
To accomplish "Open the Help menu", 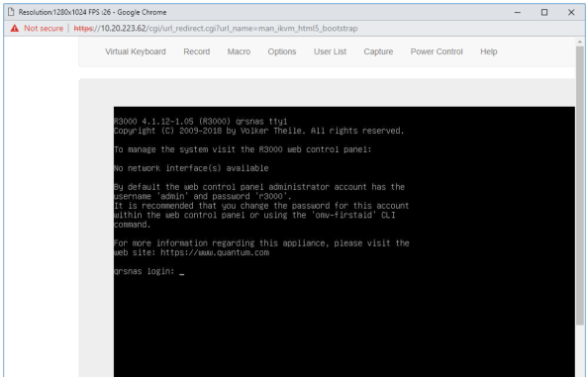I will pos(489,51).
